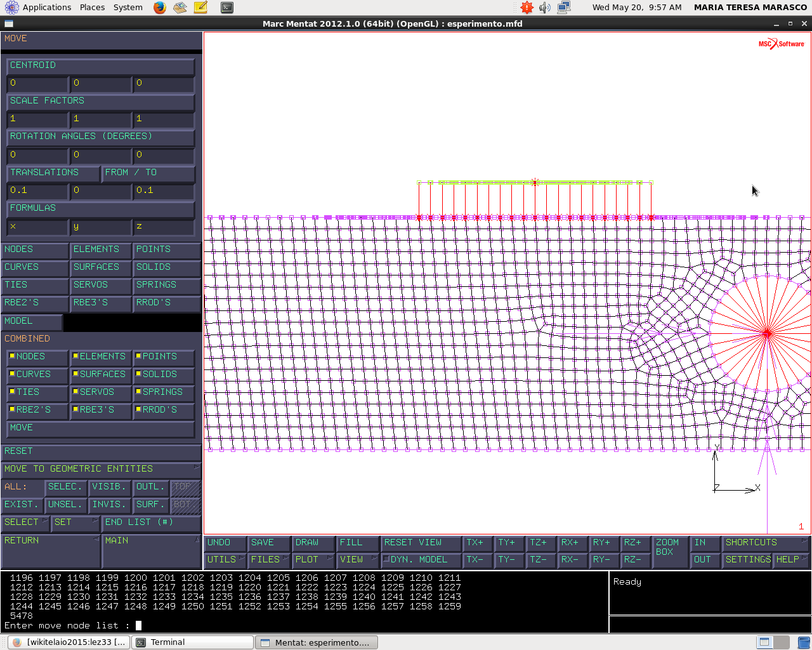The width and height of the screenshot is (812, 650).
Task: Expand the SHORTCUTS menu
Action: pos(766,543)
